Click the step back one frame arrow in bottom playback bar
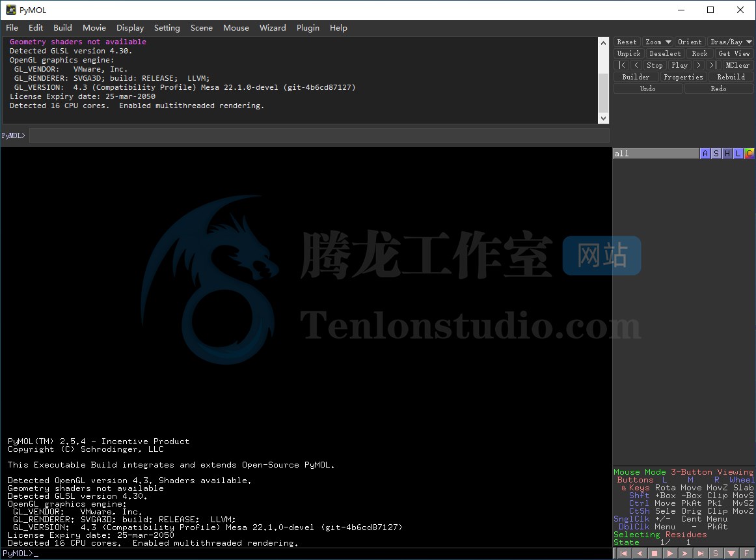The image size is (756, 560). tap(640, 553)
